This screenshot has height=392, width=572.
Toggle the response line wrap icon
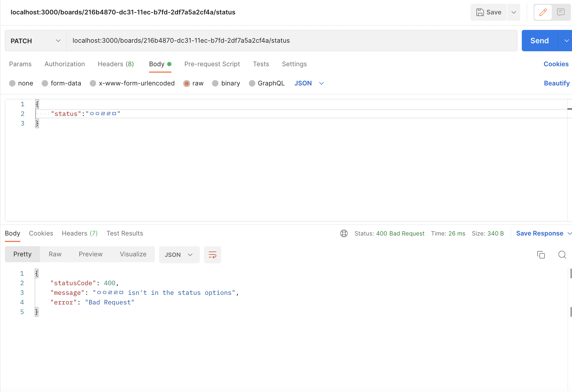(x=212, y=255)
